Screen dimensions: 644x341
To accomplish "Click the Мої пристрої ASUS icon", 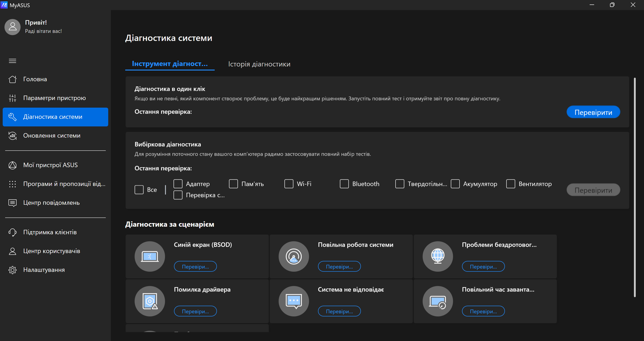I will [13, 165].
